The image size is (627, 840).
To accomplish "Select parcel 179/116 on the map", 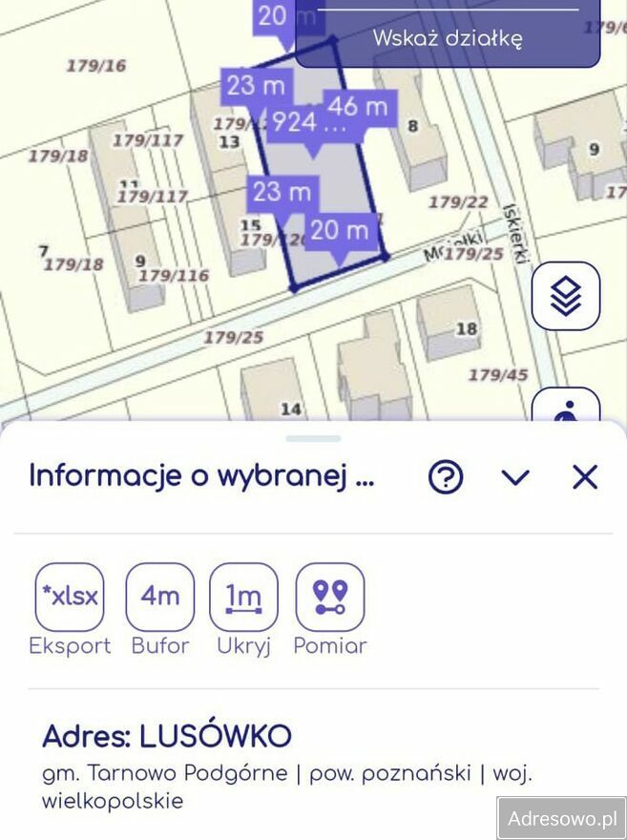I will 174,275.
